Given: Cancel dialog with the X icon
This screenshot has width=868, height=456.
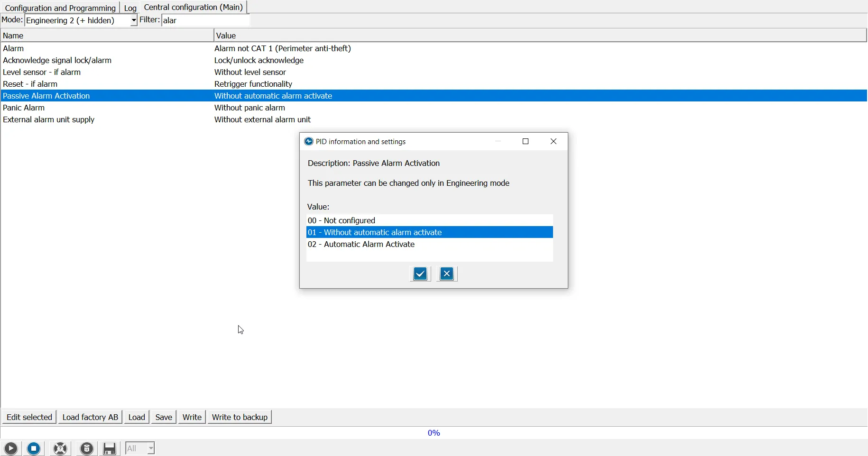Looking at the screenshot, I should [447, 274].
